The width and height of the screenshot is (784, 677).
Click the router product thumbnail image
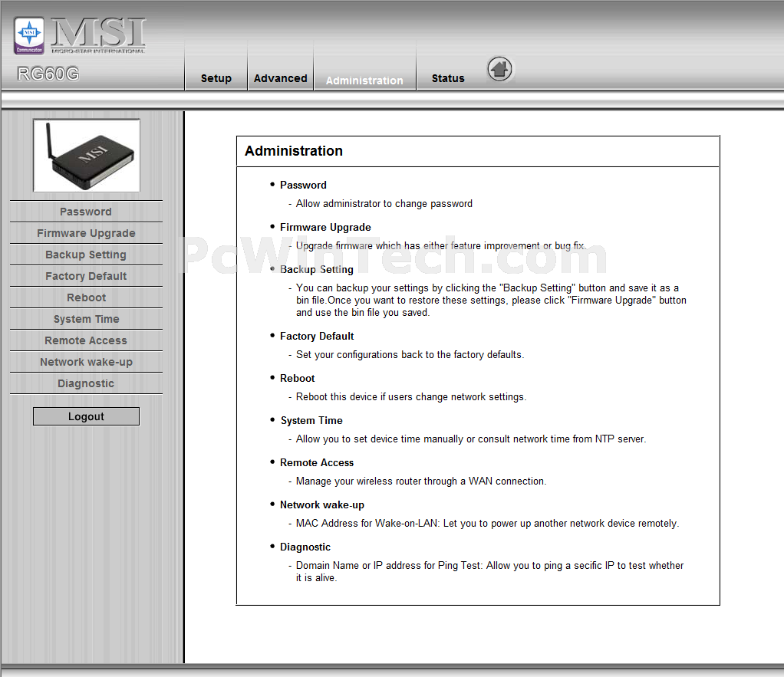[x=87, y=156]
